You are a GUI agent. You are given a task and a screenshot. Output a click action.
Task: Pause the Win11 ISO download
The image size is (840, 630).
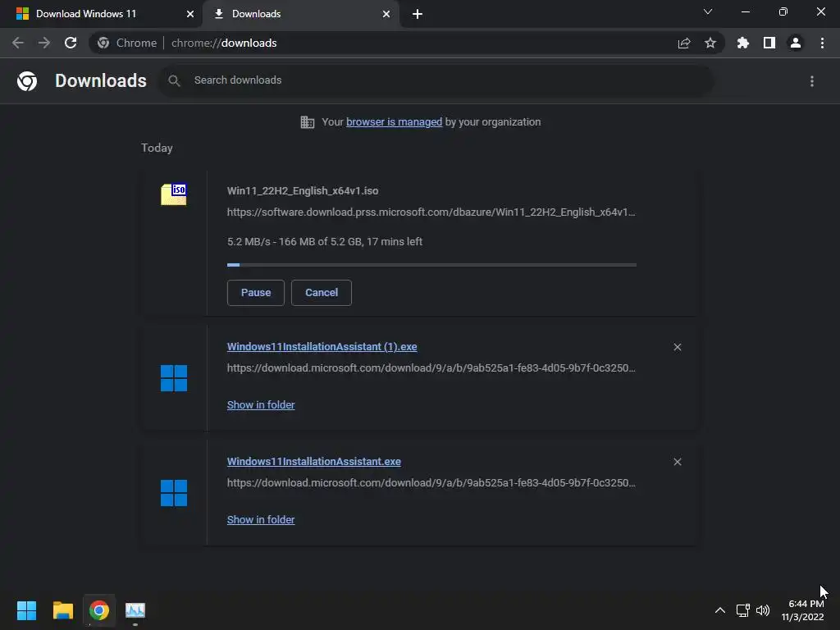click(256, 293)
